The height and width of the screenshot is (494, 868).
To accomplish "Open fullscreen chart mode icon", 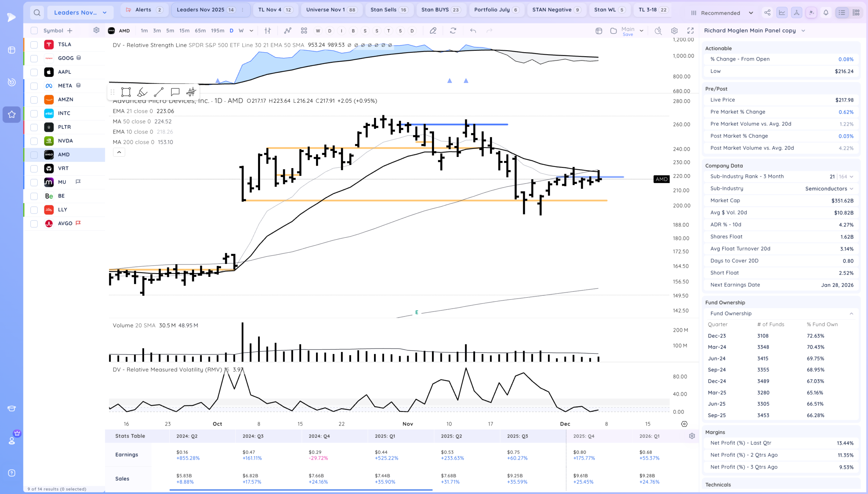I will click(690, 30).
